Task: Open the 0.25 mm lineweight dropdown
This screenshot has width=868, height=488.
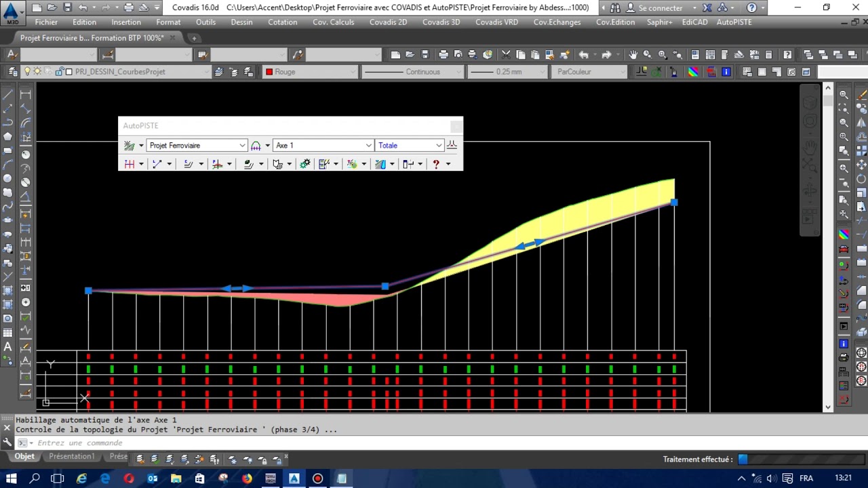Action: click(x=507, y=72)
